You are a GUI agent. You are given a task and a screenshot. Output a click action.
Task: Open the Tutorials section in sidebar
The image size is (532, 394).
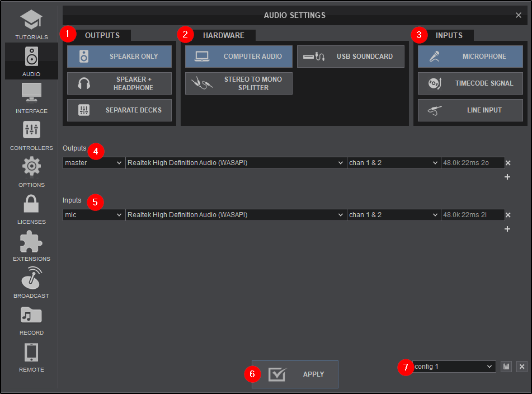31,25
